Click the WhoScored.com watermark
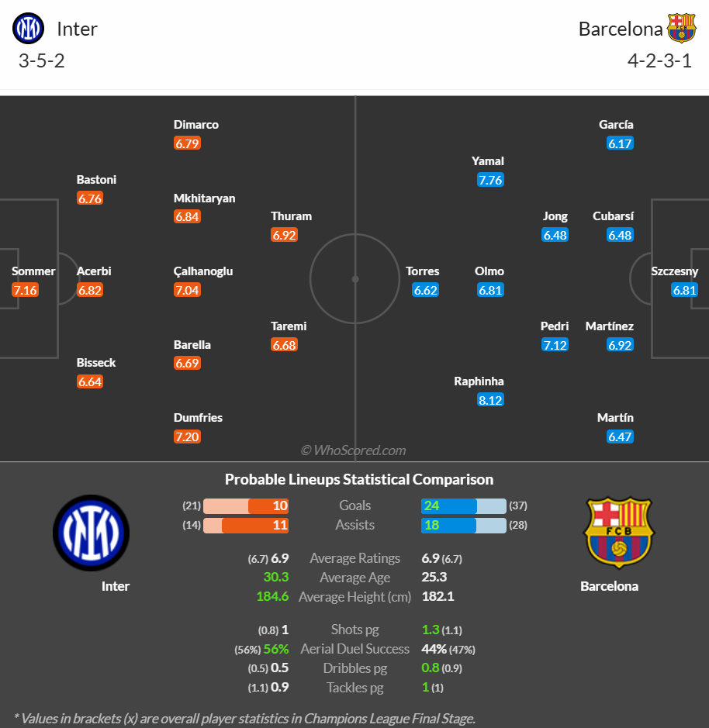Screen dimensions: 709x728 pyautogui.click(x=353, y=450)
